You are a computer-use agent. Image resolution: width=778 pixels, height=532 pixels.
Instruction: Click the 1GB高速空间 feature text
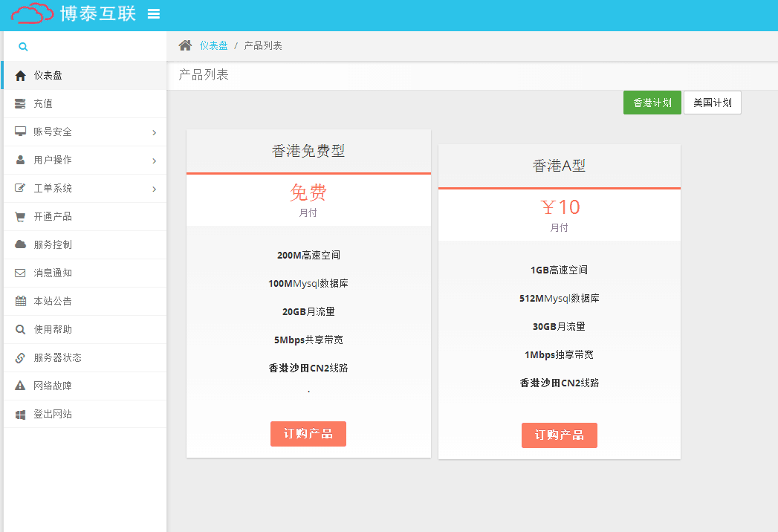click(x=560, y=270)
